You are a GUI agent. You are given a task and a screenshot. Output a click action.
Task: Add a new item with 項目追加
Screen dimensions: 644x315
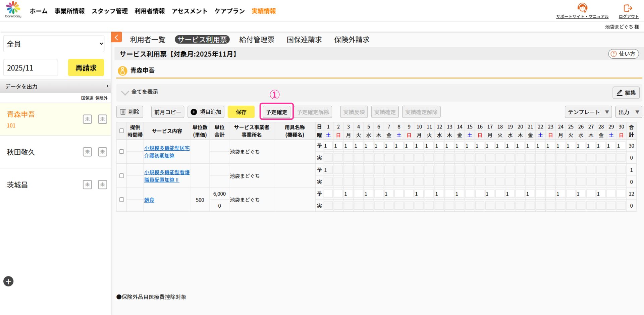pos(206,112)
